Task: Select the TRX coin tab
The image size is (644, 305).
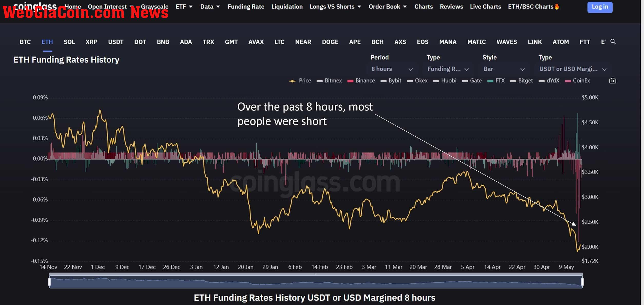Action: (208, 42)
